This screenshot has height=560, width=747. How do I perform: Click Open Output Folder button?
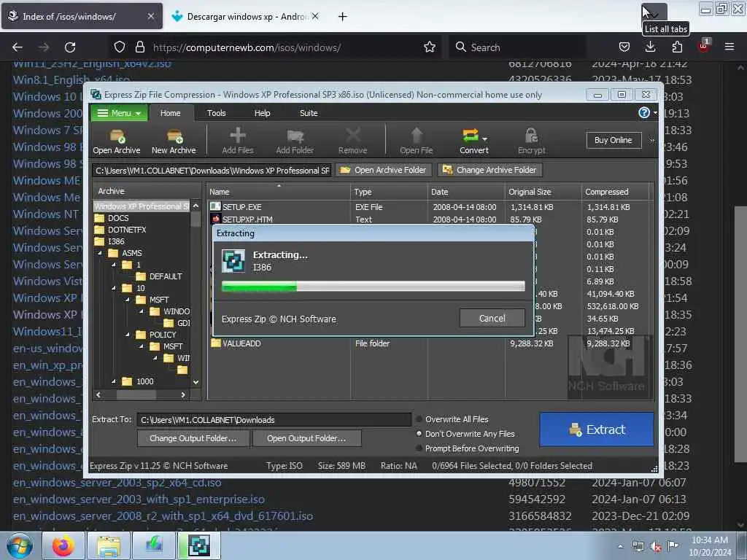[x=306, y=438]
